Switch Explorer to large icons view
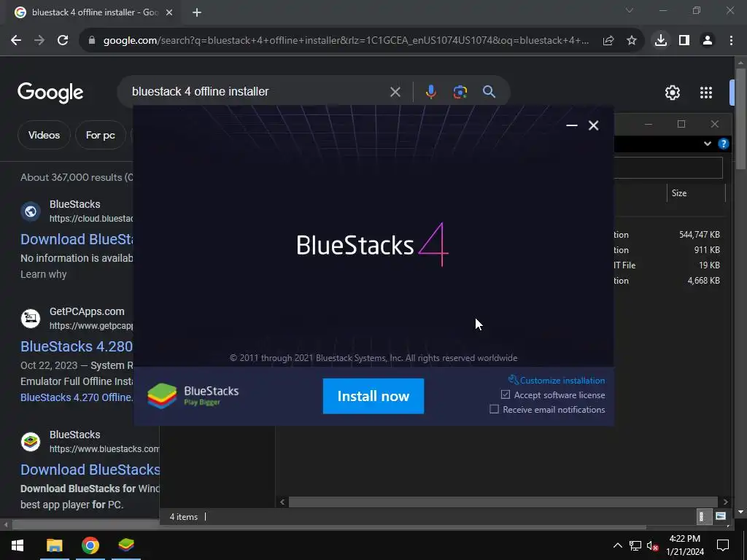 click(x=721, y=516)
